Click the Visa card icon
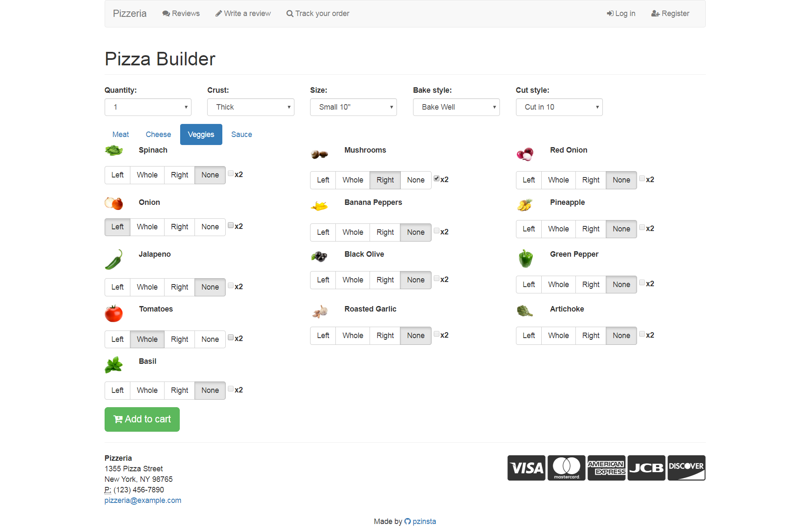 (526, 468)
